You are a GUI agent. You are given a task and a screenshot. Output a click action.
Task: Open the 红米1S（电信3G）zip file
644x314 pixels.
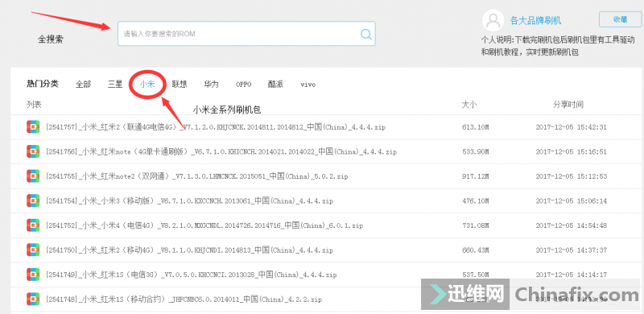[191, 275]
